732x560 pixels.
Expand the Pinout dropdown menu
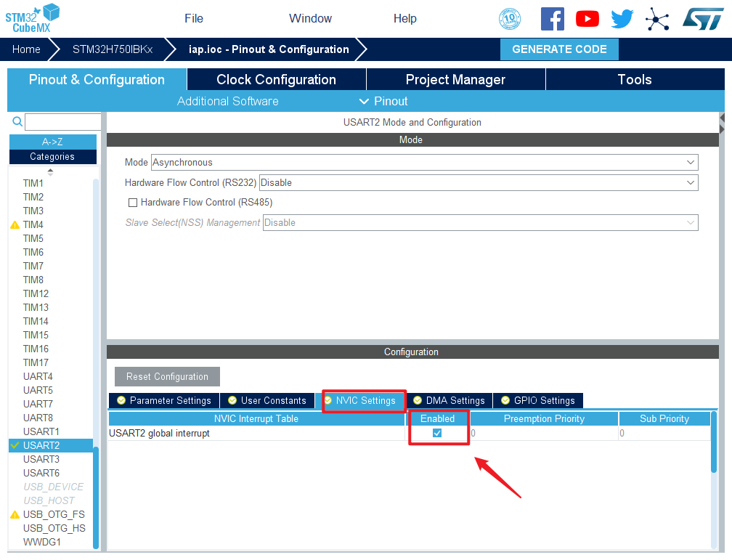tap(383, 101)
